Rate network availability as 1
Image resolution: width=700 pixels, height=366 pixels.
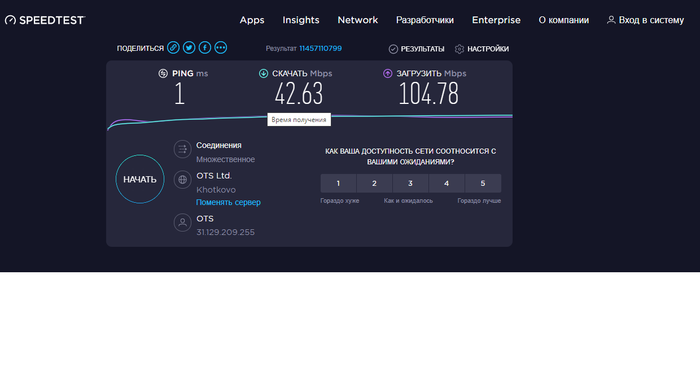338,183
